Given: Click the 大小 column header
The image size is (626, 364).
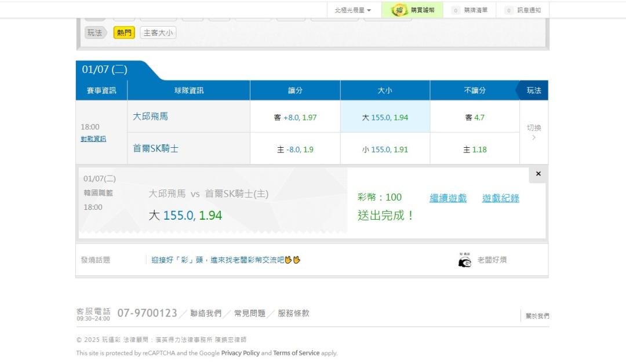Looking at the screenshot, I should 385,90.
